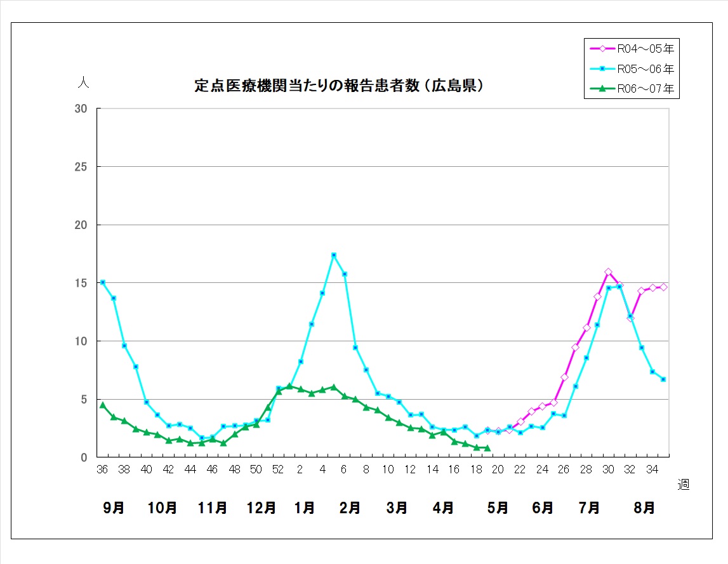Click week label 32 on x-axis
The width and height of the screenshot is (728, 564).
click(630, 469)
